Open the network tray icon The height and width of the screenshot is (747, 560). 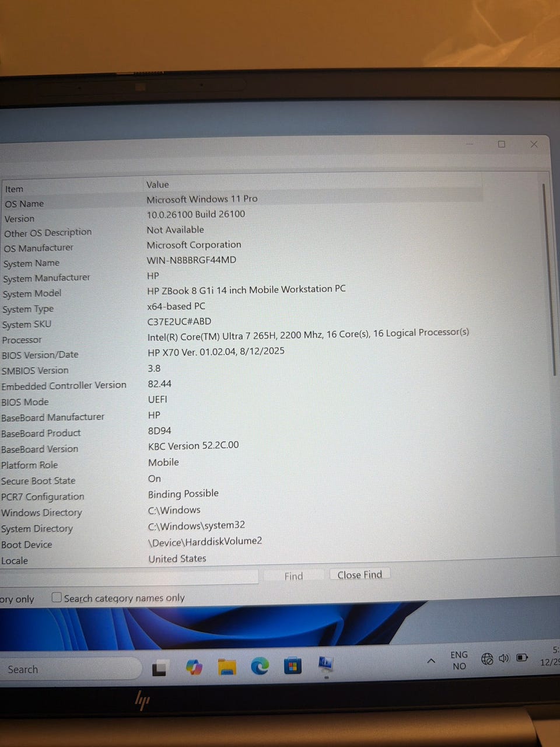pos(487,659)
